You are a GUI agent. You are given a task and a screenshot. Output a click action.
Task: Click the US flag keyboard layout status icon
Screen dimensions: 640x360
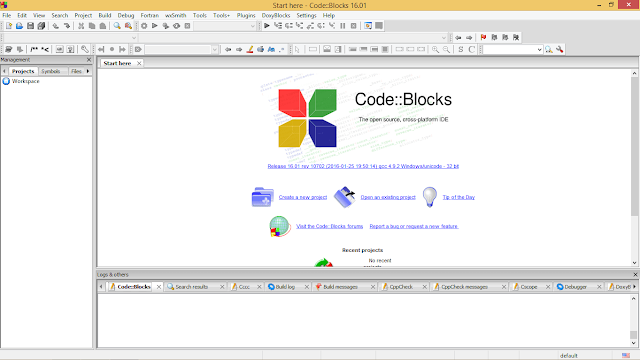tap(626, 356)
